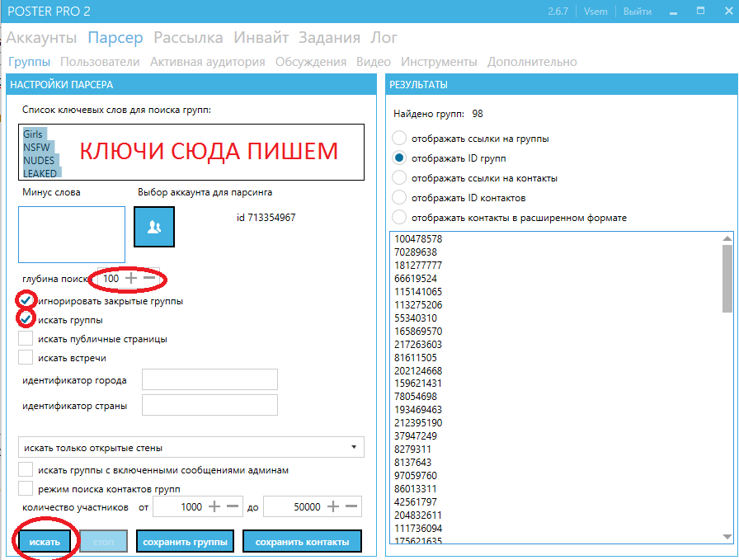This screenshot has width=739, height=560.
Task: Open 'искать только открытые стены' dropdown
Action: pyautogui.click(x=191, y=447)
